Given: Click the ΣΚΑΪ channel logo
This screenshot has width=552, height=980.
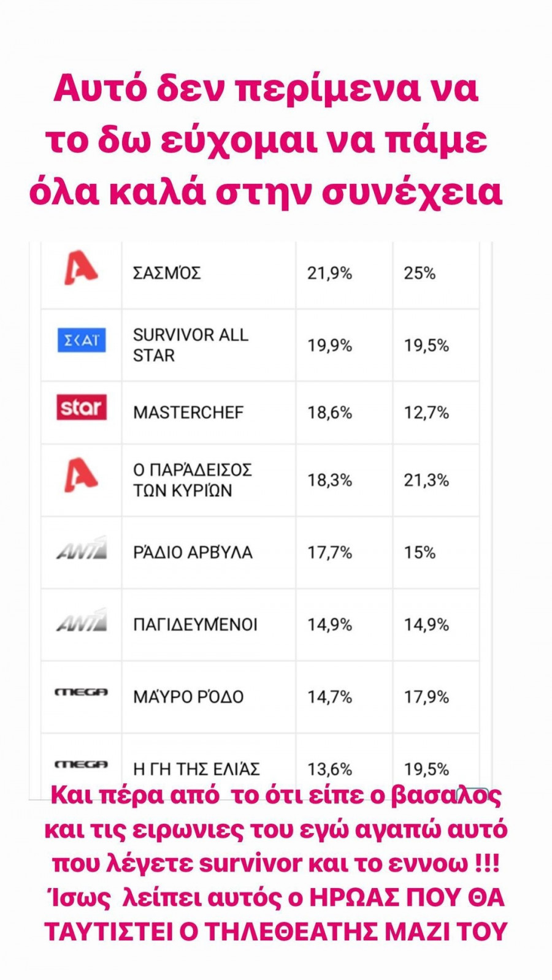Looking at the screenshot, I should tap(82, 340).
